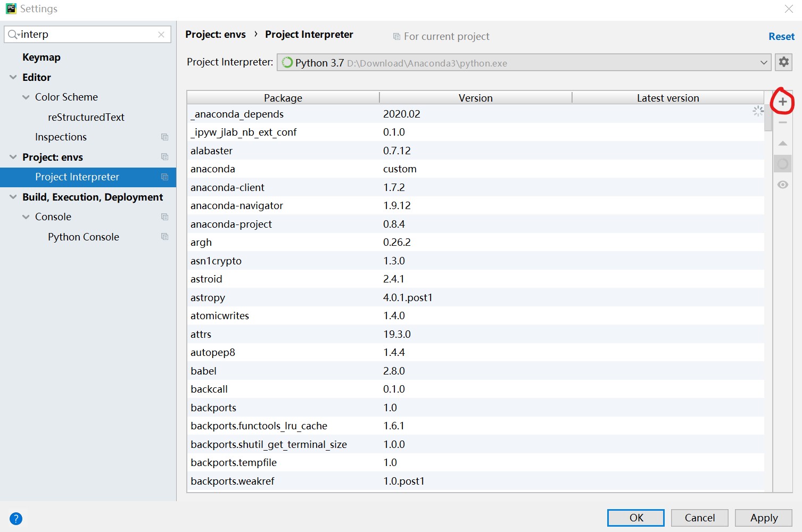The width and height of the screenshot is (802, 532).
Task: Select the astropy package row
Action: (x=208, y=297)
